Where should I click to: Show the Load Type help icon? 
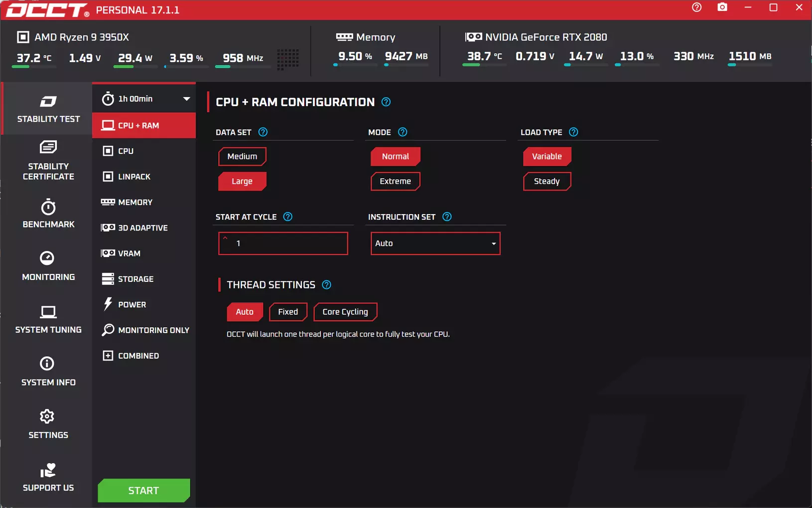(573, 132)
